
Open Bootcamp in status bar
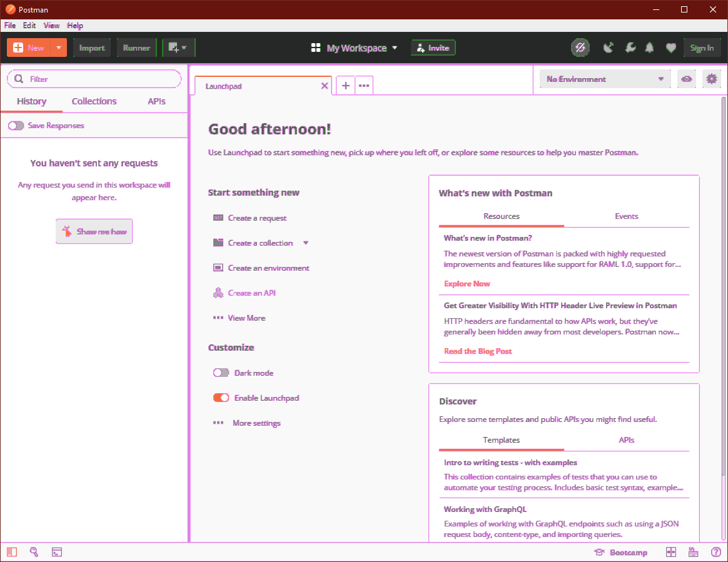point(621,552)
